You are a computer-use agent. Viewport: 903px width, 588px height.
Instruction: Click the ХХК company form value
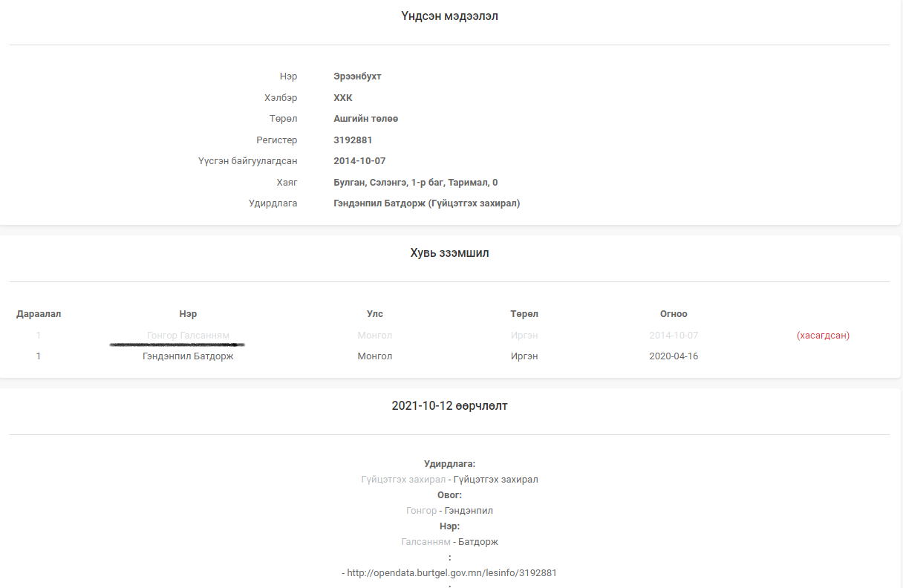pyautogui.click(x=343, y=98)
